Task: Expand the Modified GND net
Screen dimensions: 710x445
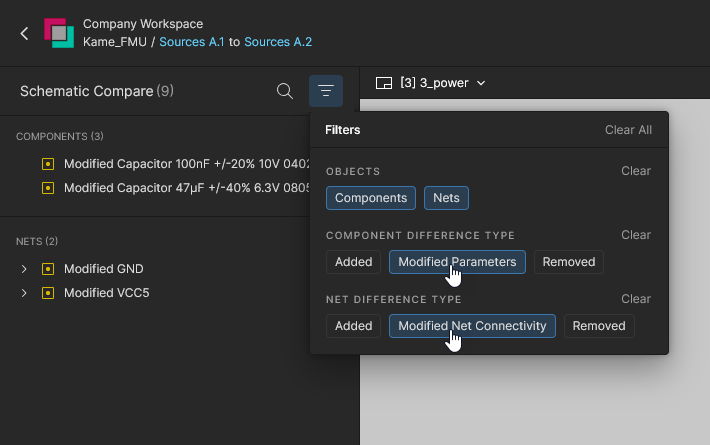Action: (24, 269)
